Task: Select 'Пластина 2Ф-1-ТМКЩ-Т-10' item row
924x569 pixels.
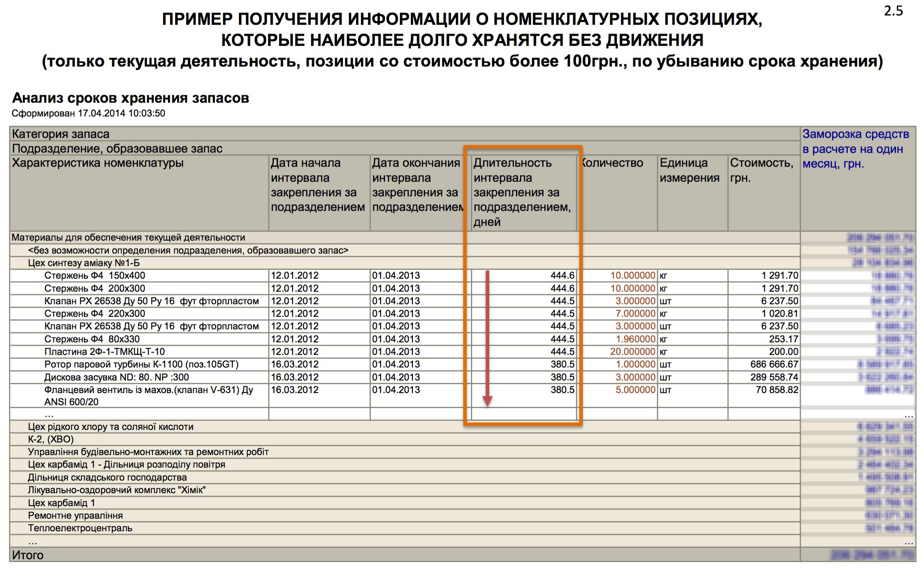Action: click(x=104, y=352)
